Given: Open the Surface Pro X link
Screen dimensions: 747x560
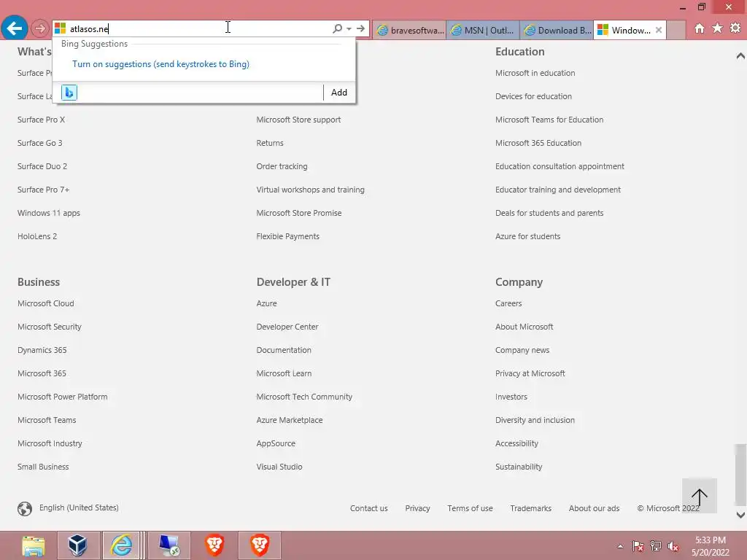Looking at the screenshot, I should 41,120.
